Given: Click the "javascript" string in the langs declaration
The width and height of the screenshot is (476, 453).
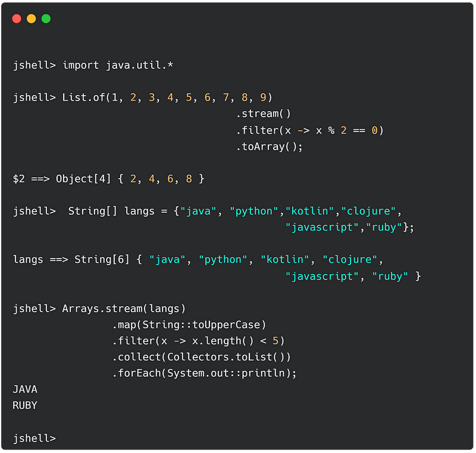Looking at the screenshot, I should pyautogui.click(x=322, y=227).
